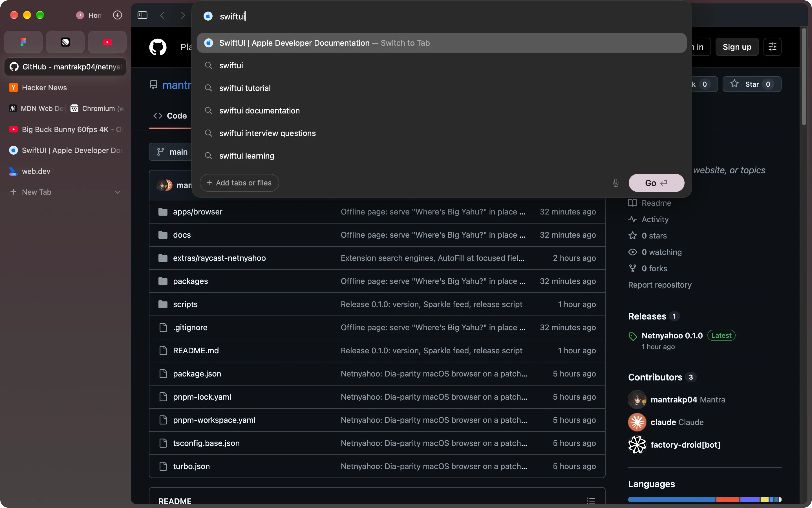This screenshot has height=508, width=812.
Task: Click the GitHub logo on the page
Action: tap(158, 47)
